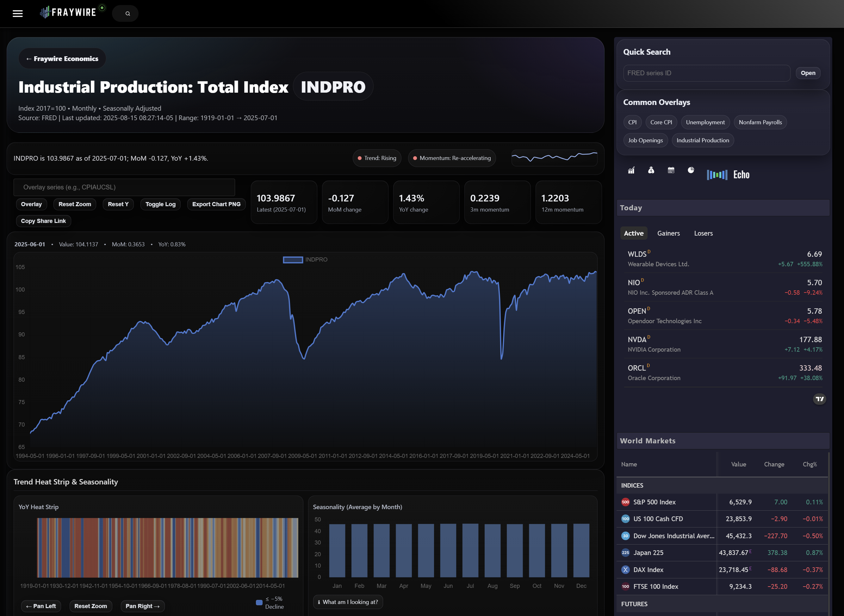Focus the FRED series ID input
This screenshot has width=844, height=616.
click(706, 73)
